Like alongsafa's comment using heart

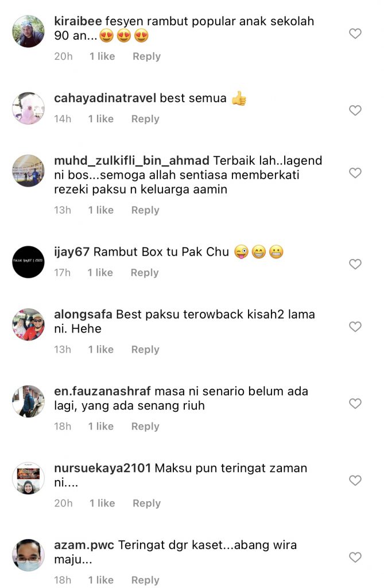click(x=355, y=327)
